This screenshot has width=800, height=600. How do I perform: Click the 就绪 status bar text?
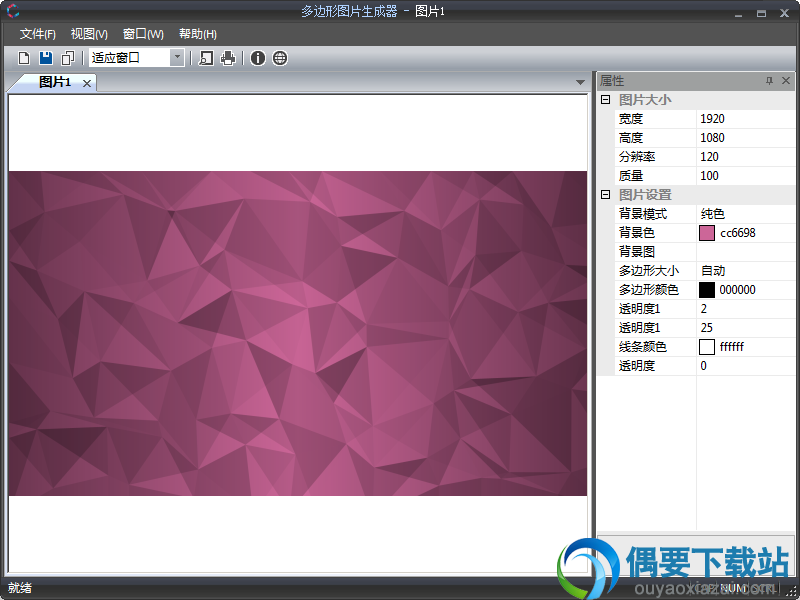pyautogui.click(x=20, y=588)
